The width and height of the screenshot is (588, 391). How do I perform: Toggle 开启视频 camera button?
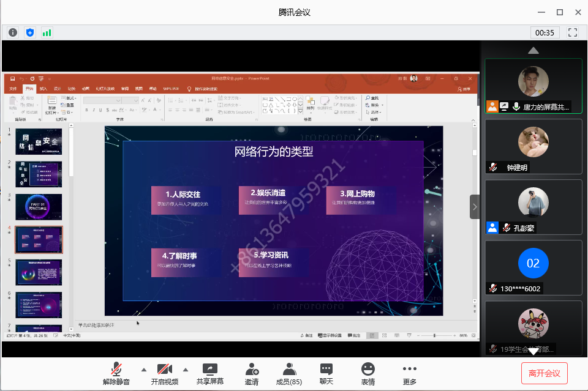tap(164, 373)
